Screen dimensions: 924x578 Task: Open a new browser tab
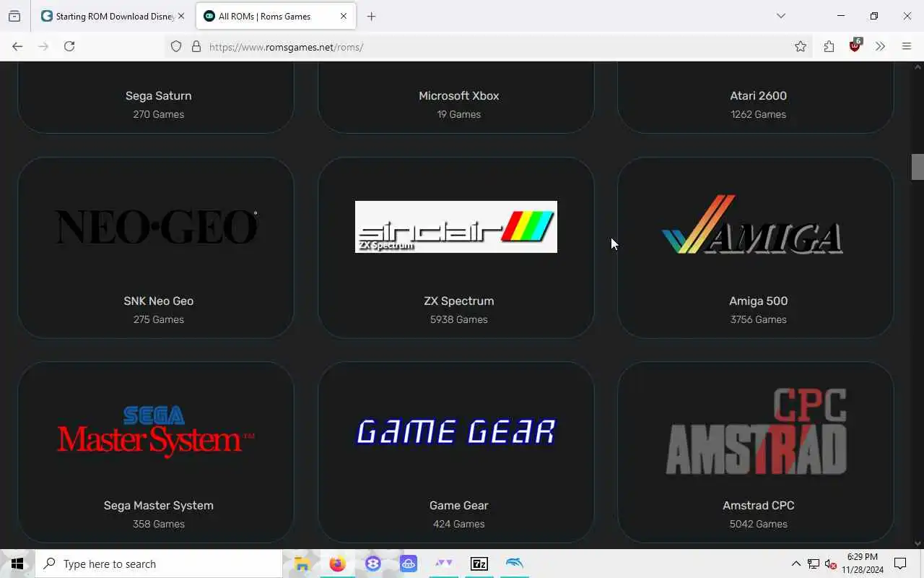pos(371,16)
